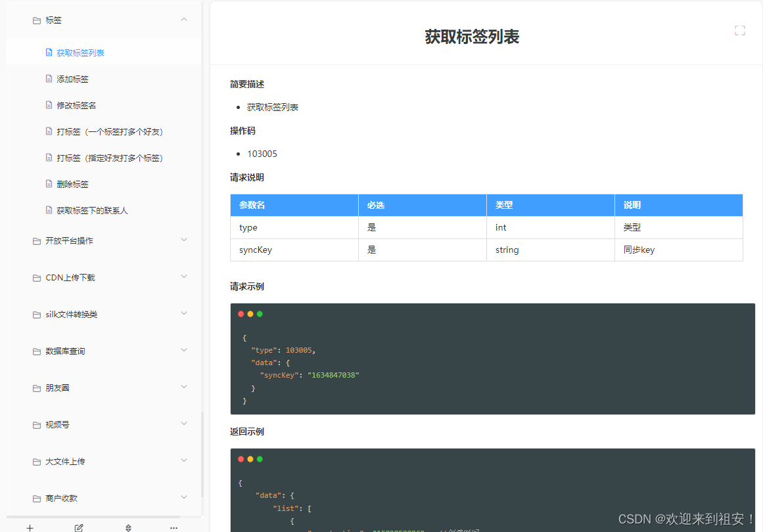Viewport: 763px width, 532px height.
Task: Click the fullscreen icon beside the title
Action: coord(739,31)
